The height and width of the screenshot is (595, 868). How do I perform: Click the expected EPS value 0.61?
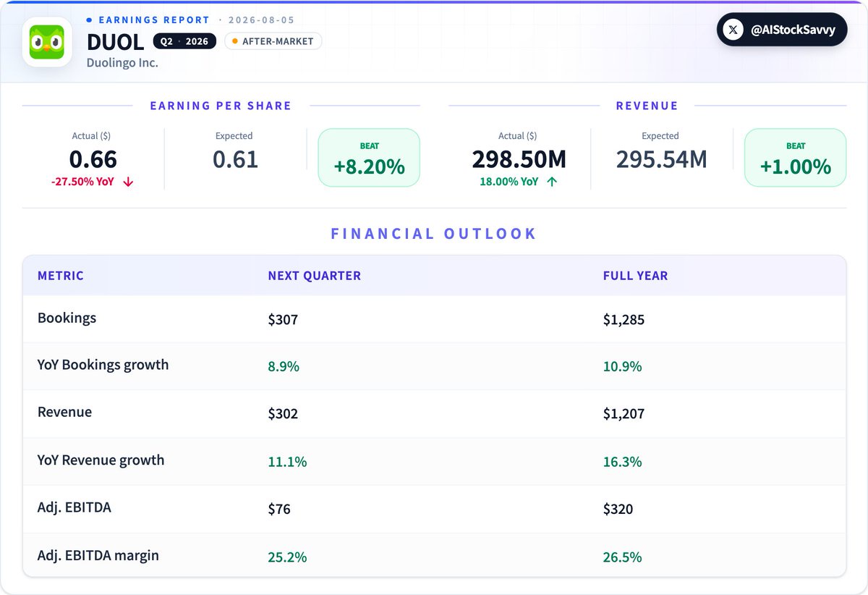pyautogui.click(x=235, y=159)
